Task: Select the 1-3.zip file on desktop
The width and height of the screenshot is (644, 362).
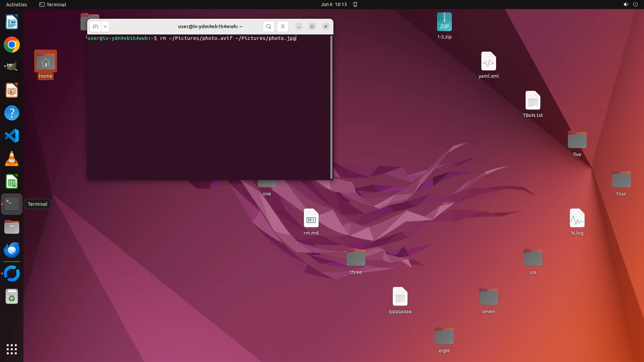Action: (x=444, y=22)
